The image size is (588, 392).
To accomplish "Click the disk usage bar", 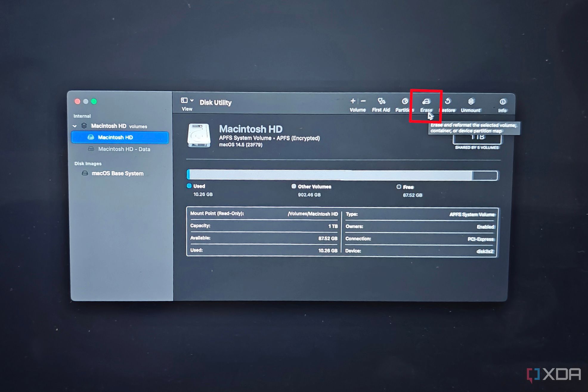I will (342, 175).
